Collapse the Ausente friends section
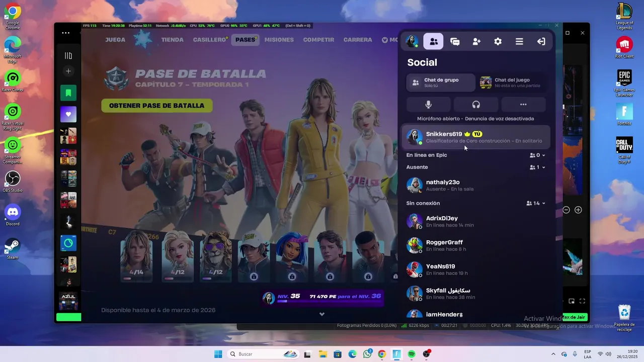Image resolution: width=644 pixels, height=362 pixels. 538,167
